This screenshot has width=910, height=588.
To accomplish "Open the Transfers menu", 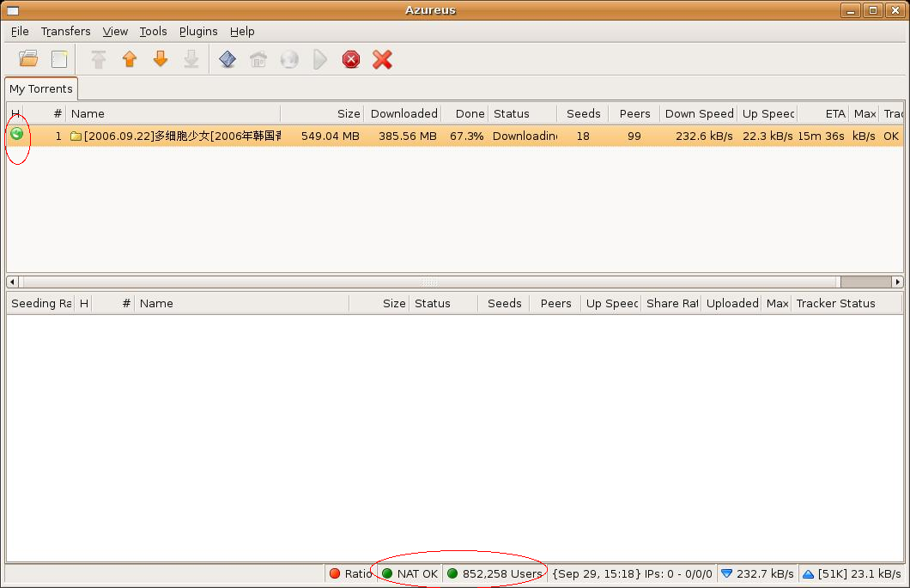I will coord(65,32).
